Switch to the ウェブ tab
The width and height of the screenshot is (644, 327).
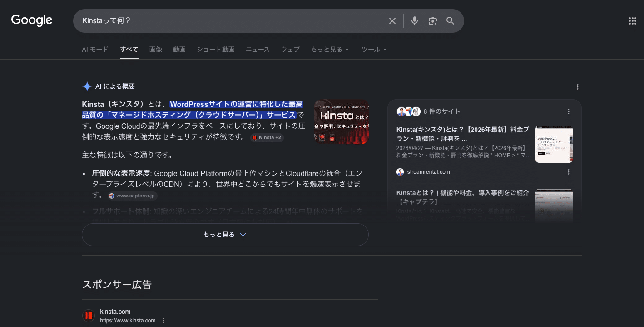click(290, 50)
